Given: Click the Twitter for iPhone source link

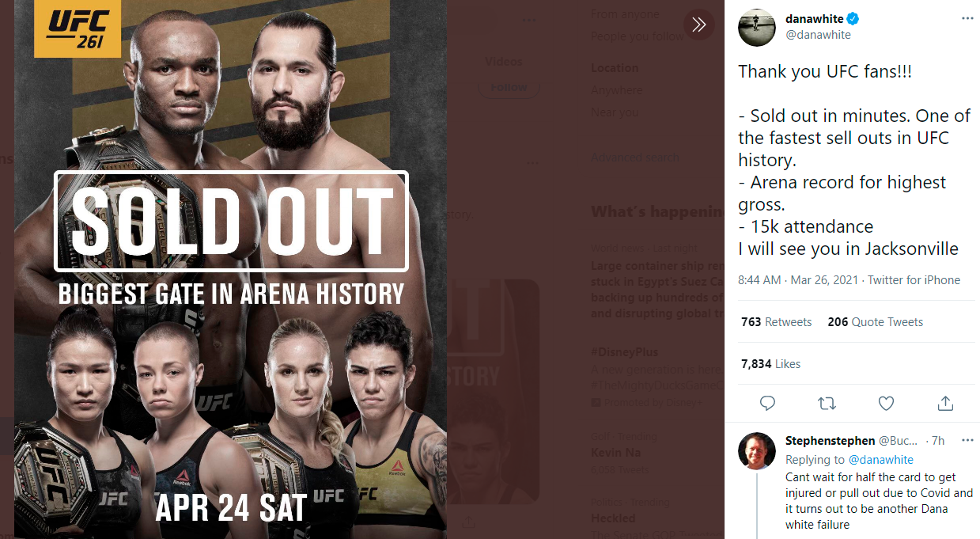Looking at the screenshot, I should 914,280.
